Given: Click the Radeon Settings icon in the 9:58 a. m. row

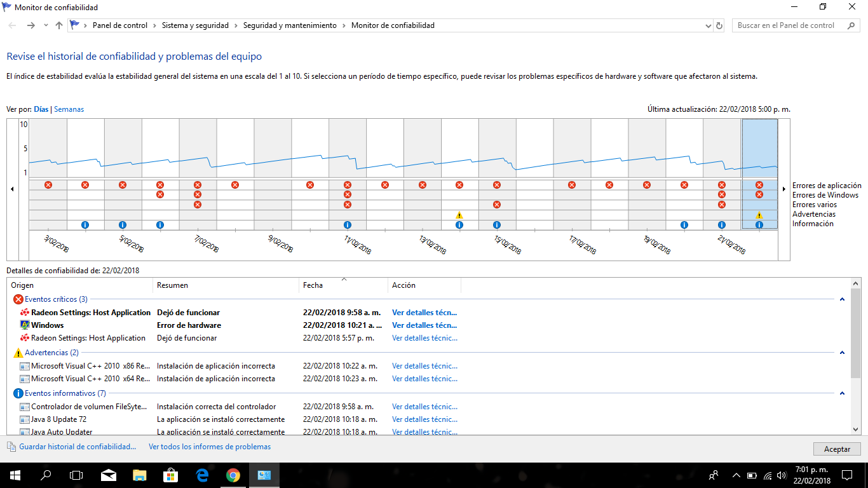Looking at the screenshot, I should point(25,313).
